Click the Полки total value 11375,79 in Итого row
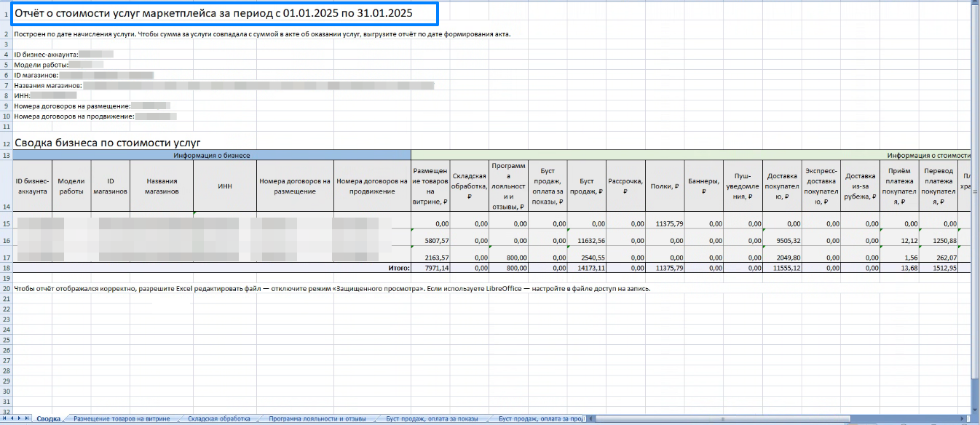The image size is (980, 425). [665, 268]
